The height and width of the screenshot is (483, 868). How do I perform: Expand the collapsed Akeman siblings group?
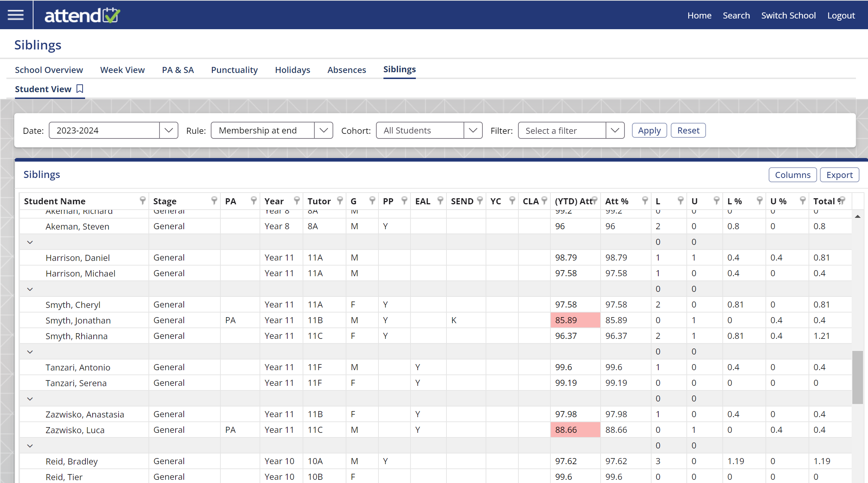coord(30,242)
